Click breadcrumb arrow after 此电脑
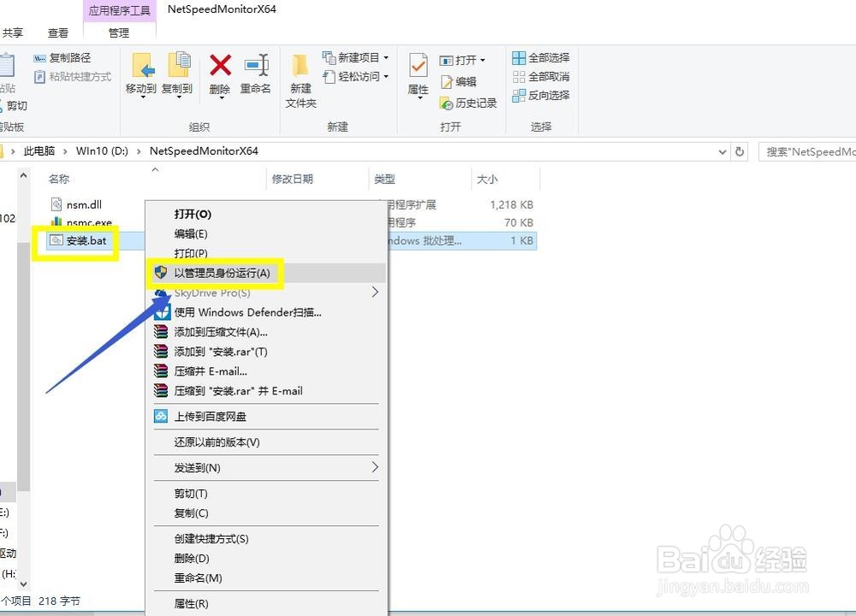Screen dimensions: 856x616 pyautogui.click(x=65, y=151)
